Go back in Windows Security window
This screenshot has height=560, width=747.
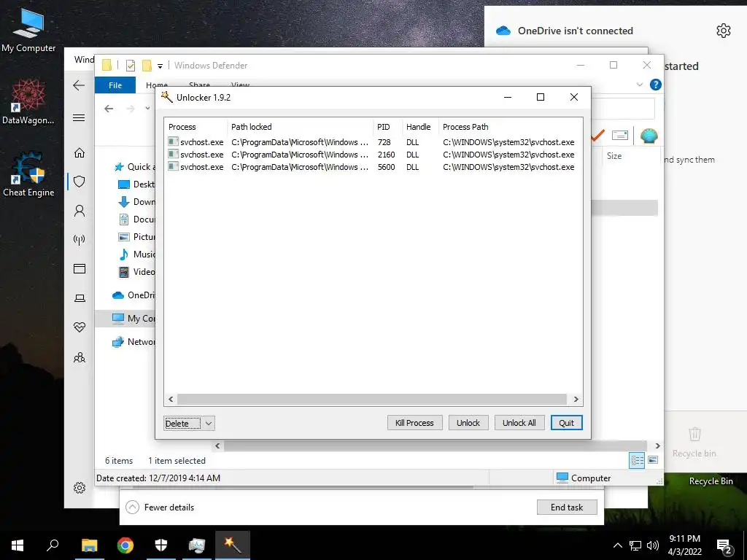(x=79, y=85)
